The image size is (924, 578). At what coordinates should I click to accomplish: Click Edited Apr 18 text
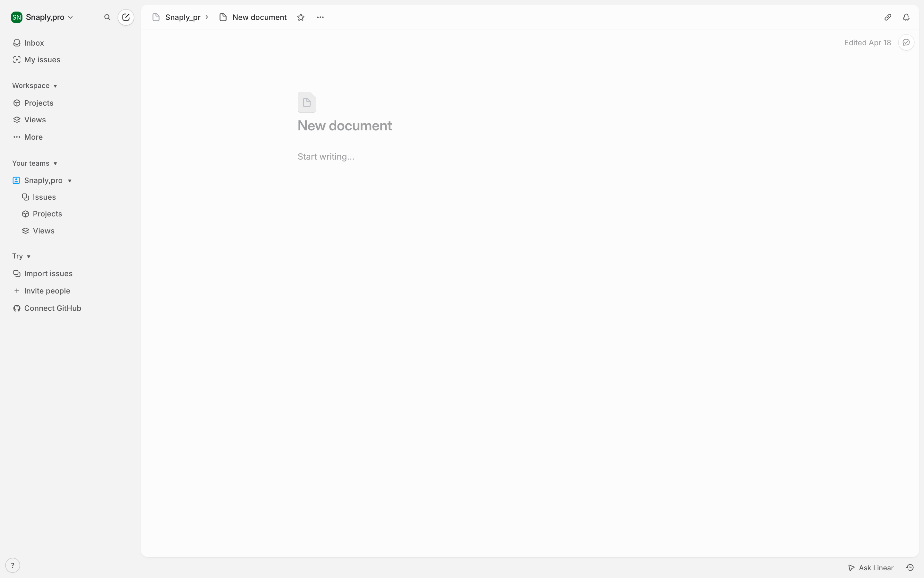pos(868,42)
